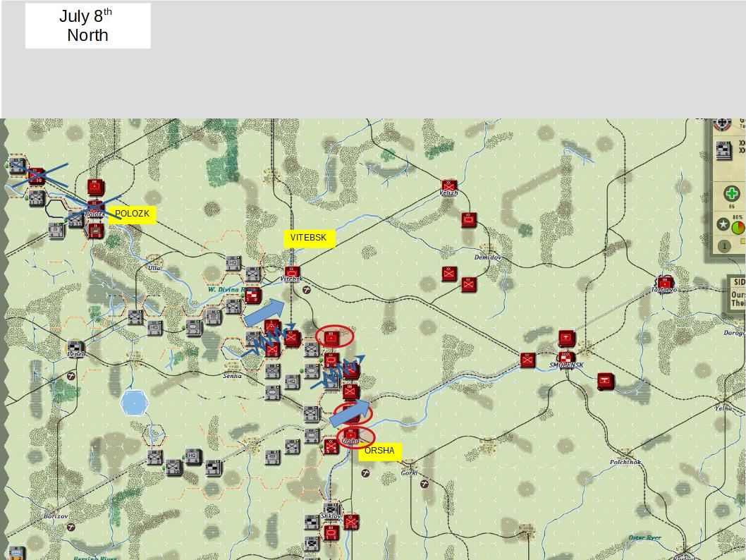Select the Soviet infantry southwest of Orsha
The image size is (746, 560).
tap(331, 446)
